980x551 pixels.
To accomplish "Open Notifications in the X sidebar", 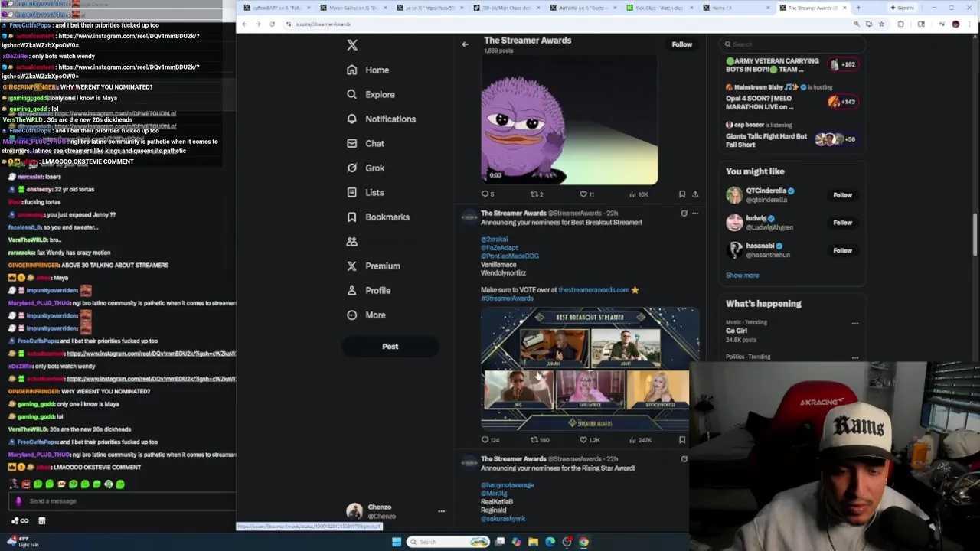I will (x=381, y=119).
